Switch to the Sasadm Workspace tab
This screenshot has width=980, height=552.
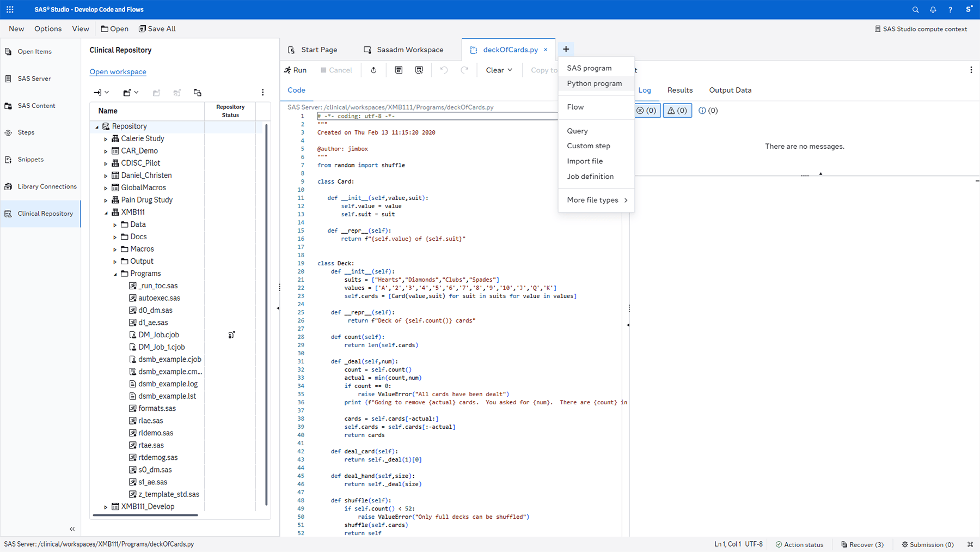click(409, 49)
